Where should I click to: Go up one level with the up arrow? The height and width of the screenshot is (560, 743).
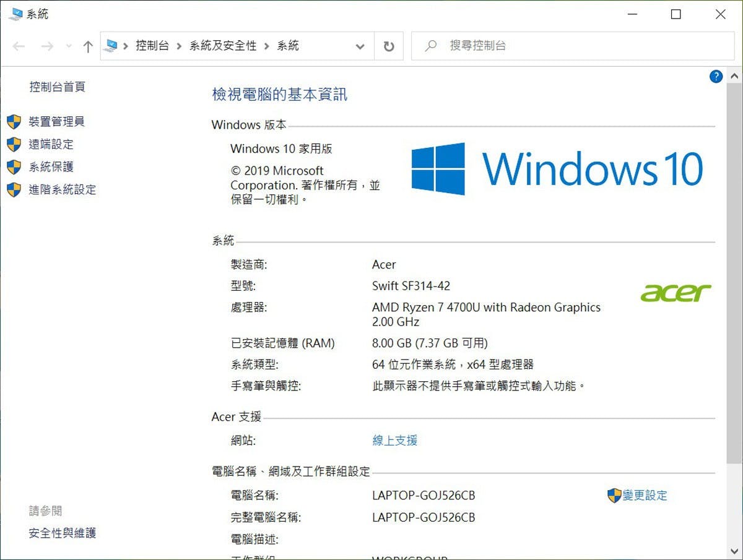[x=88, y=46]
